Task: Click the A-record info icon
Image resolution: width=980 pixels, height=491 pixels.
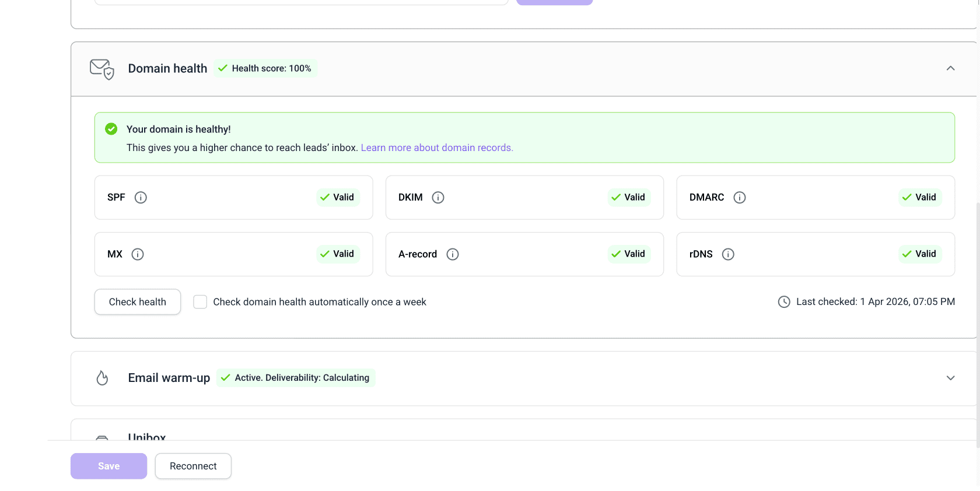Action: click(453, 254)
